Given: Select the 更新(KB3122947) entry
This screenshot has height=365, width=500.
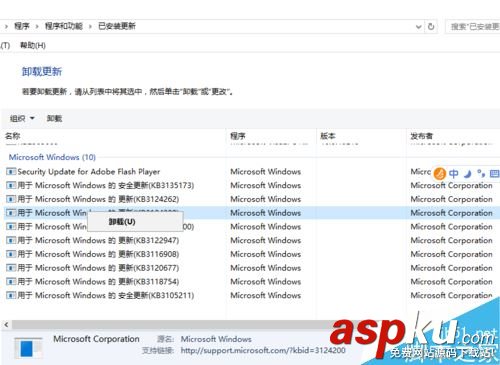Looking at the screenshot, I should pos(98,240).
